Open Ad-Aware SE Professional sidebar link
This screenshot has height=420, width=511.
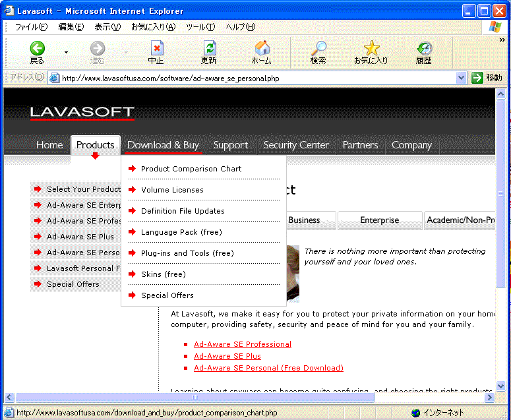[x=76, y=221]
